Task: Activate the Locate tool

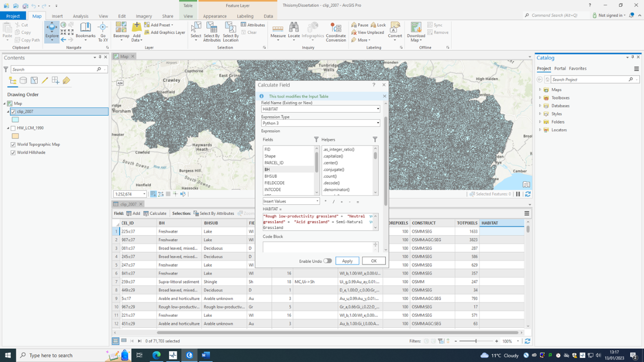Action: [x=294, y=31]
